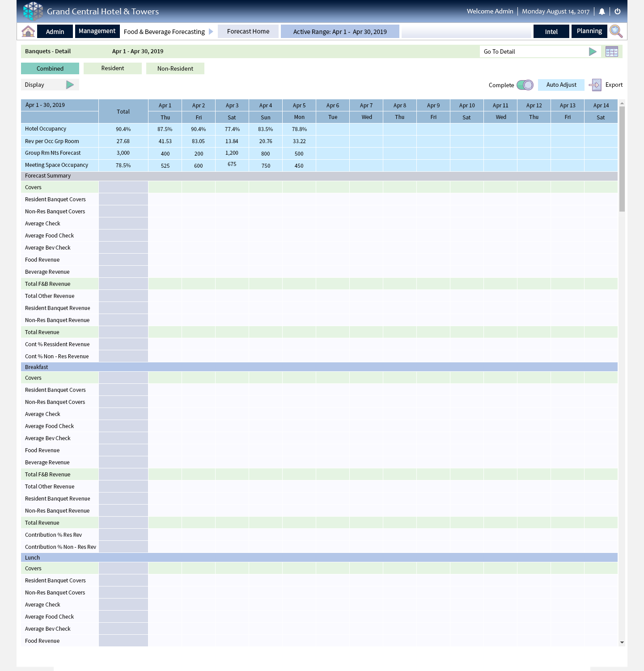Open the Active Range date selector
Image resolution: width=644 pixels, height=671 pixels.
(x=340, y=32)
